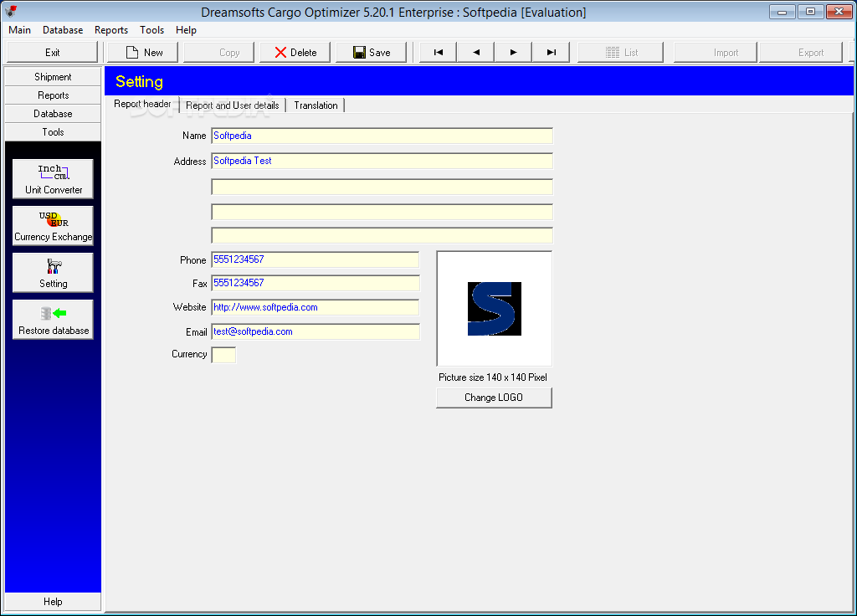Open the Help sidebar section

[x=53, y=601]
